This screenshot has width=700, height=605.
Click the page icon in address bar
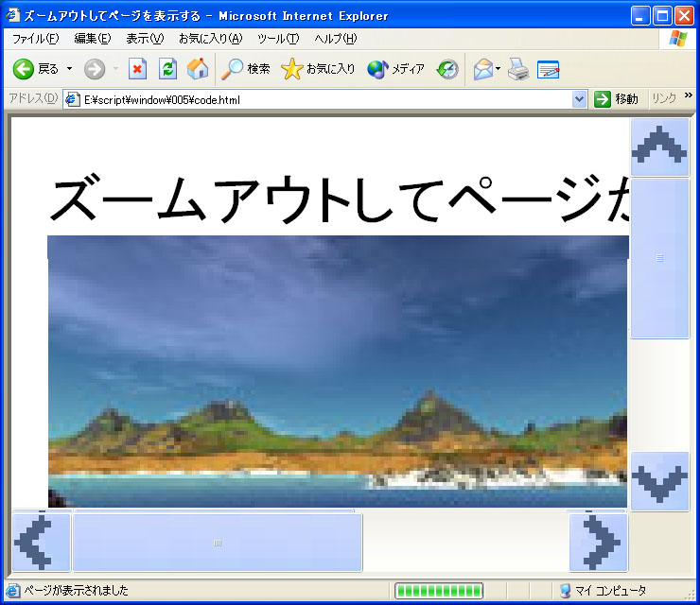72,99
